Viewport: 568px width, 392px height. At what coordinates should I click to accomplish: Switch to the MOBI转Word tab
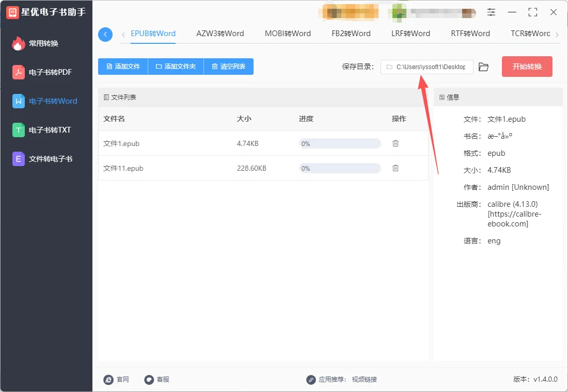288,34
